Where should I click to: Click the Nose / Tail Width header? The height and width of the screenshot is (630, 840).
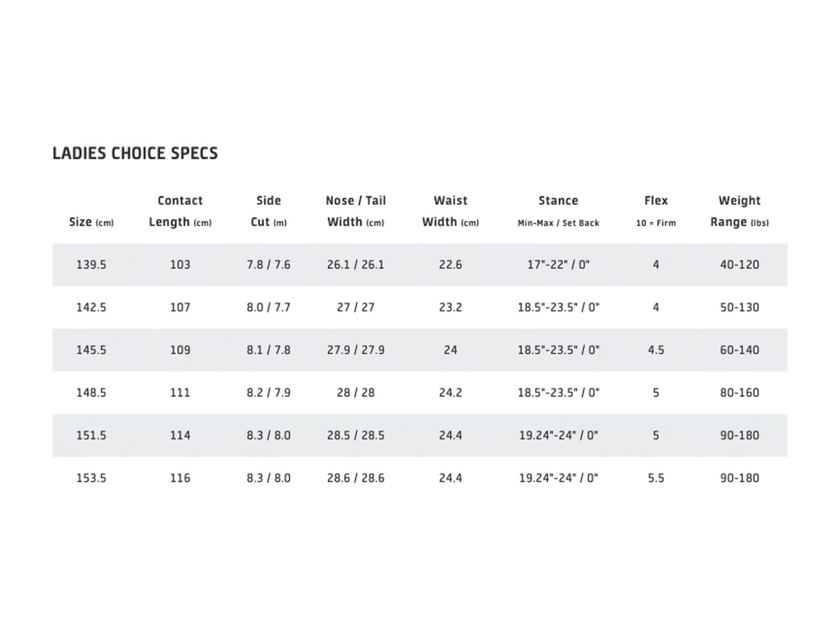point(355,211)
